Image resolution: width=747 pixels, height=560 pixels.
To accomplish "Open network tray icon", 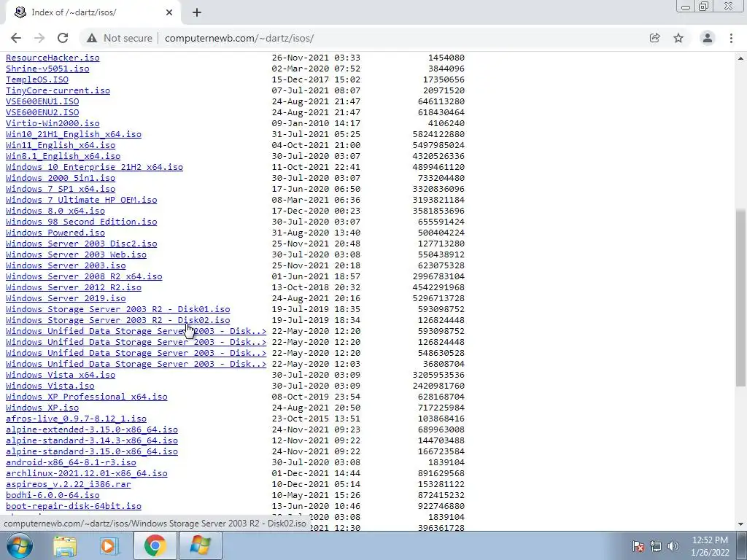I will point(656,546).
